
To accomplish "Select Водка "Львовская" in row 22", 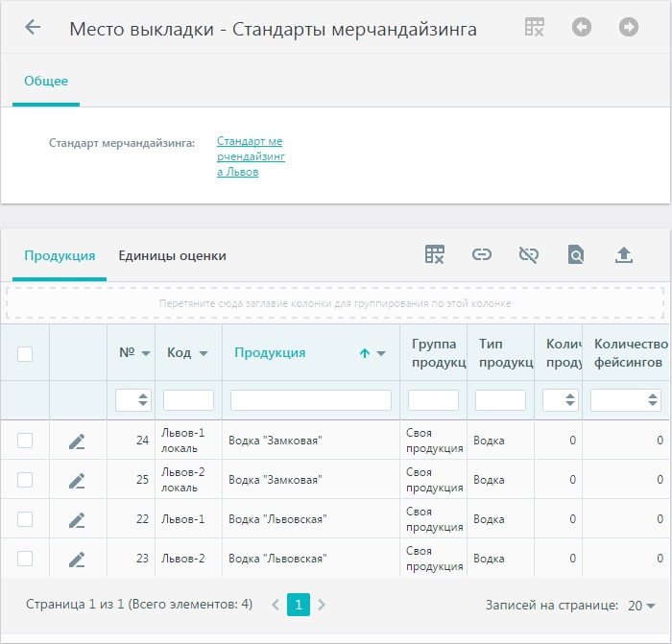I will point(277,519).
